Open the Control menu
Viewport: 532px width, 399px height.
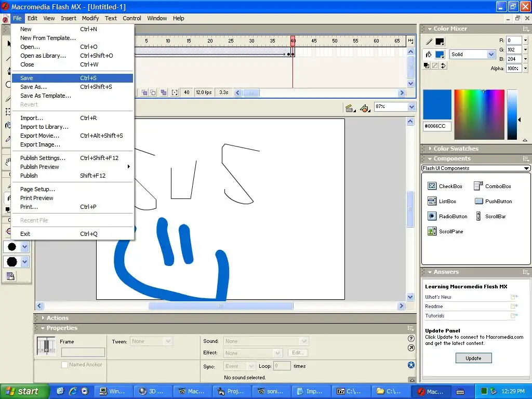[x=131, y=18]
